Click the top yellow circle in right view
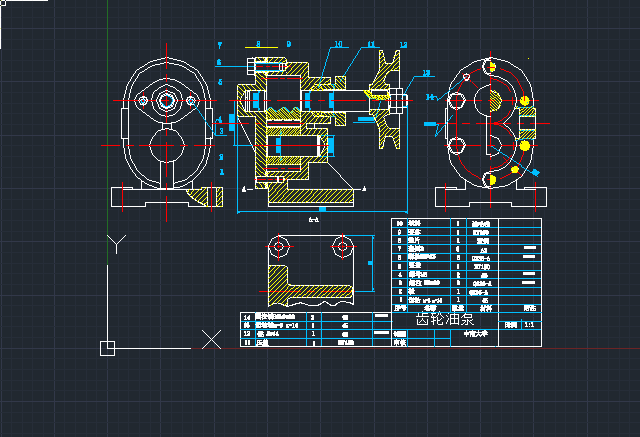640x437 pixels. click(490, 66)
